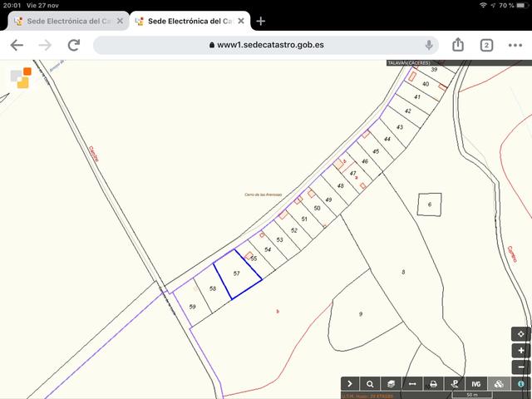532x399 pixels.
Task: Print the cadastral map
Action: click(433, 384)
